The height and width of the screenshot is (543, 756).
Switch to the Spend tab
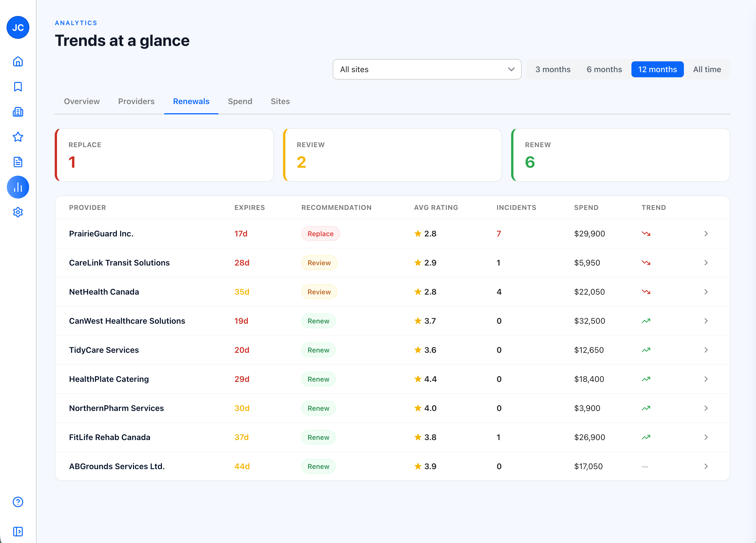tap(240, 102)
